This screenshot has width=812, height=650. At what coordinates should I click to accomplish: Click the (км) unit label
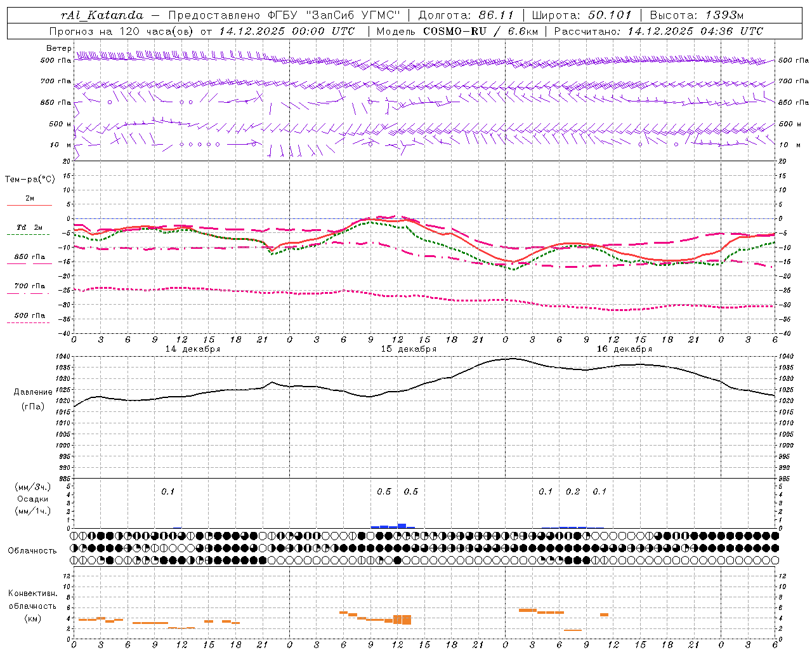(32, 618)
